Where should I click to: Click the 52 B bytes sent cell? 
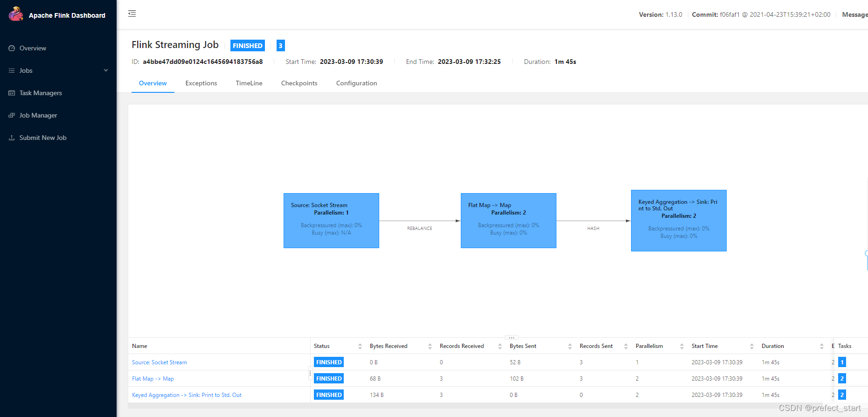pyautogui.click(x=515, y=362)
